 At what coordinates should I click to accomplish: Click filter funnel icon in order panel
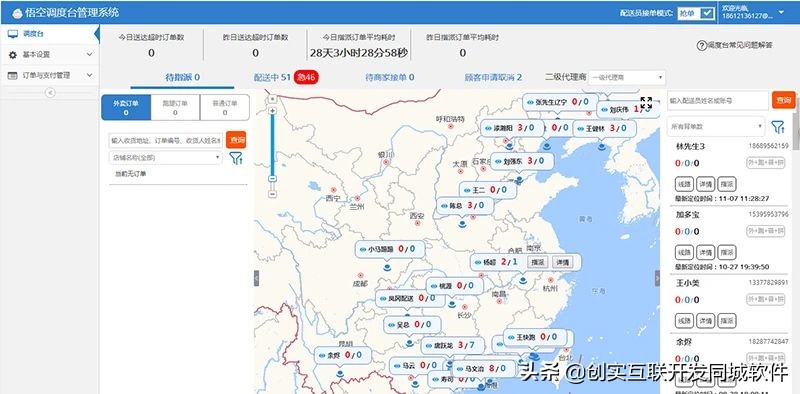coord(235,158)
